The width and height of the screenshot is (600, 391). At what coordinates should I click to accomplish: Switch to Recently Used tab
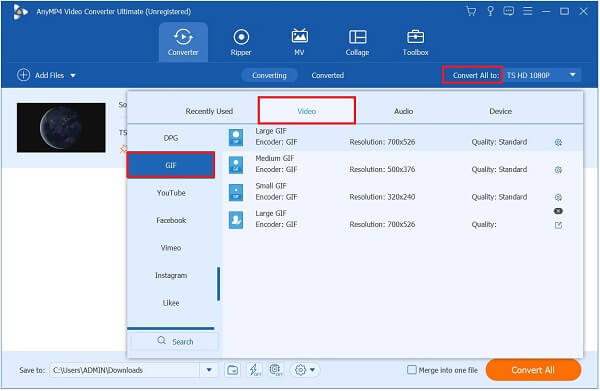point(209,111)
